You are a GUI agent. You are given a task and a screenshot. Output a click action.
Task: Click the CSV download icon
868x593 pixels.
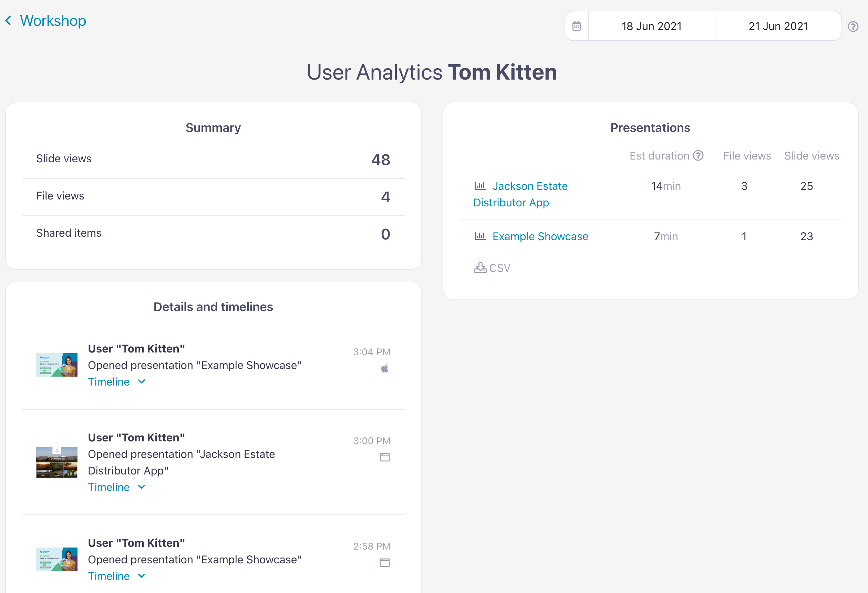coord(480,268)
